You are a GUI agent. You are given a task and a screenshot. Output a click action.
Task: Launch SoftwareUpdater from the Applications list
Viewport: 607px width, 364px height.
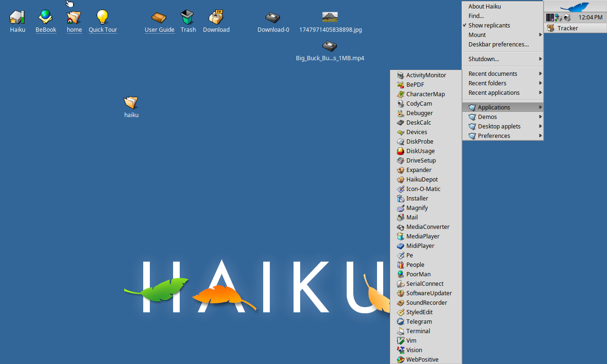pos(426,293)
